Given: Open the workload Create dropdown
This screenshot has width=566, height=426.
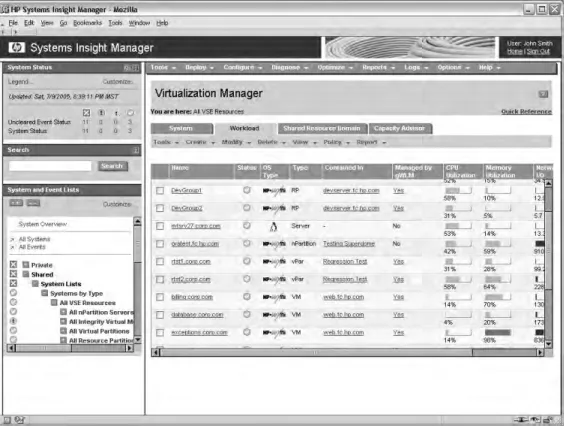Looking at the screenshot, I should click(x=200, y=142).
